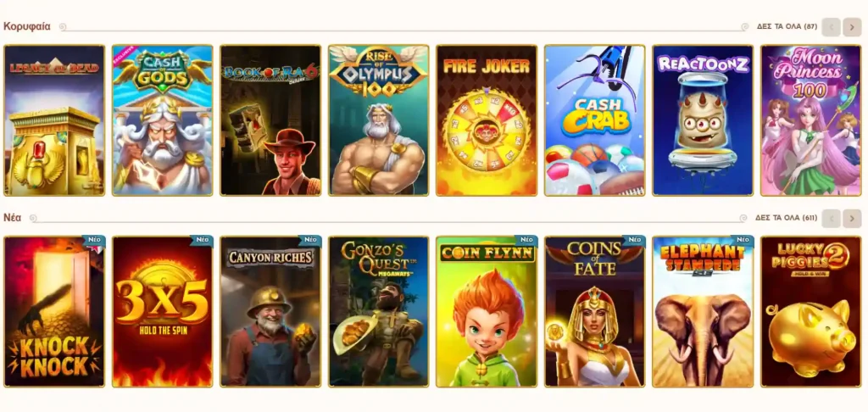Select the Rise of Olympus 100 tile
Screen dimensions: 868x412
(x=379, y=120)
